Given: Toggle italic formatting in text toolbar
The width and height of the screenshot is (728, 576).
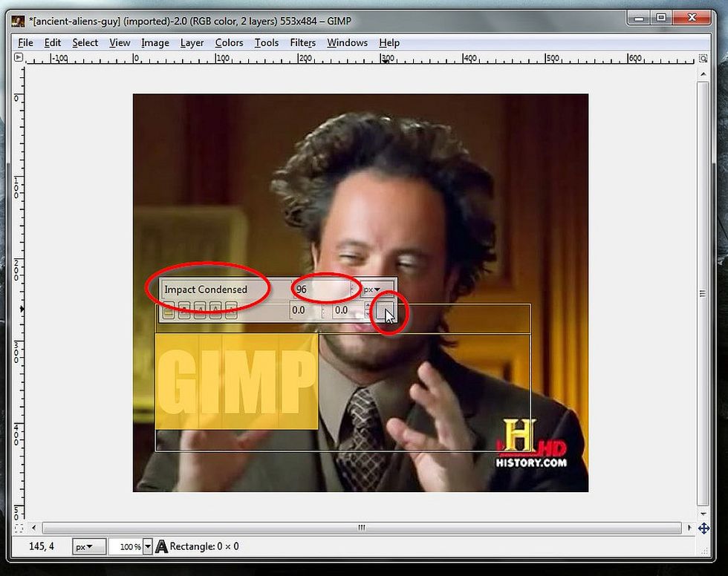Looking at the screenshot, I should pos(201,310).
